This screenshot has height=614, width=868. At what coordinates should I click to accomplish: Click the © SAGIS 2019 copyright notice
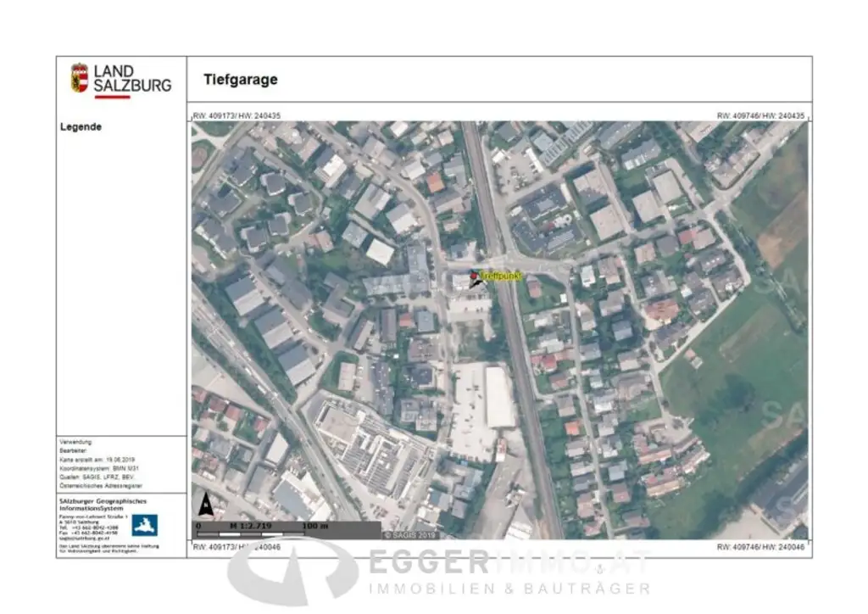pyautogui.click(x=409, y=535)
